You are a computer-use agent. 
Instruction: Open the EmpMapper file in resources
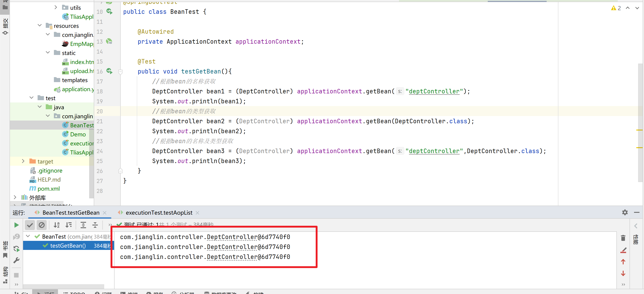tap(78, 44)
